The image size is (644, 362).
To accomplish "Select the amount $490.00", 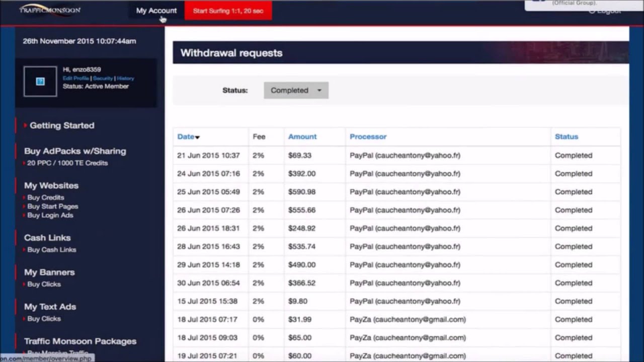I will click(302, 264).
